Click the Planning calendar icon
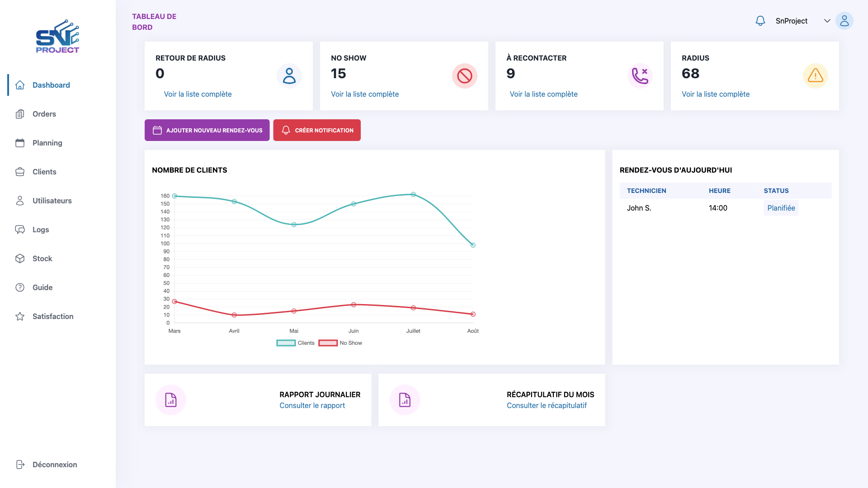 [x=20, y=143]
